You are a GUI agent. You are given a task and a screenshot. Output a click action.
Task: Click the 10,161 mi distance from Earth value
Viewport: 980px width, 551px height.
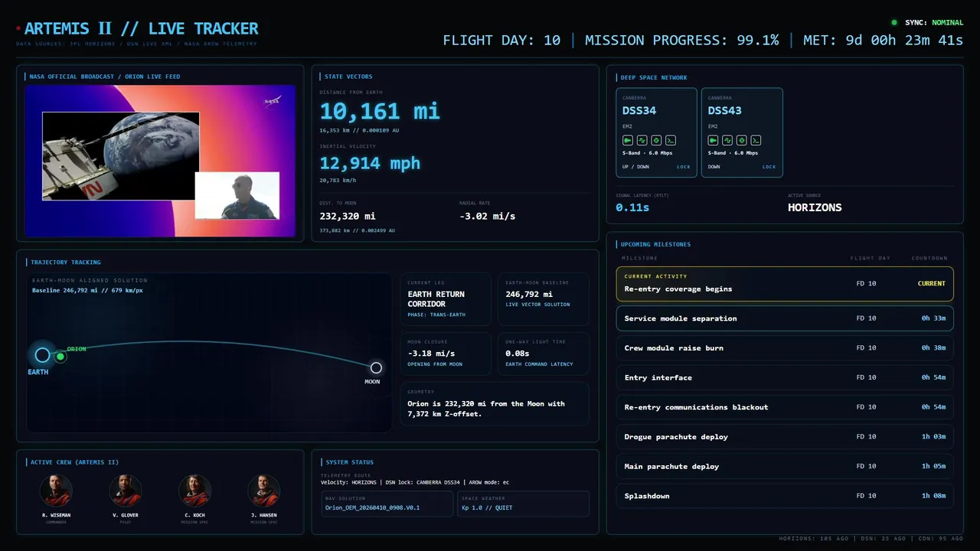pos(380,112)
